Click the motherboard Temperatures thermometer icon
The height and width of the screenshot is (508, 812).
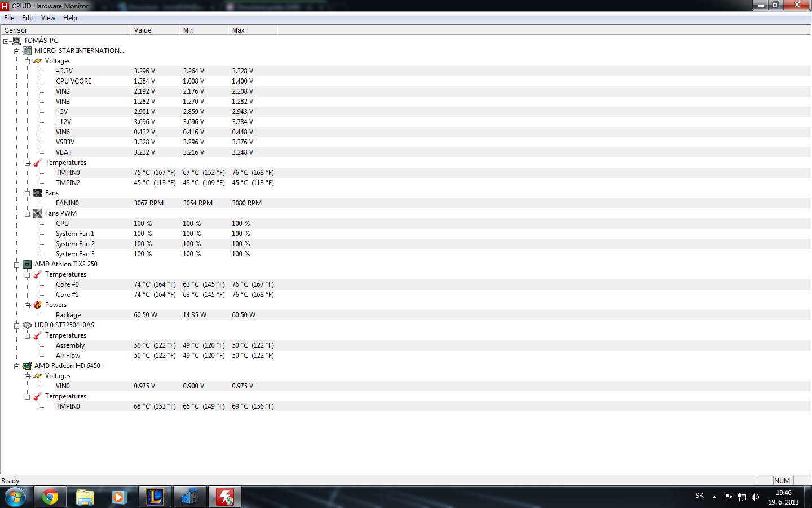coord(38,163)
